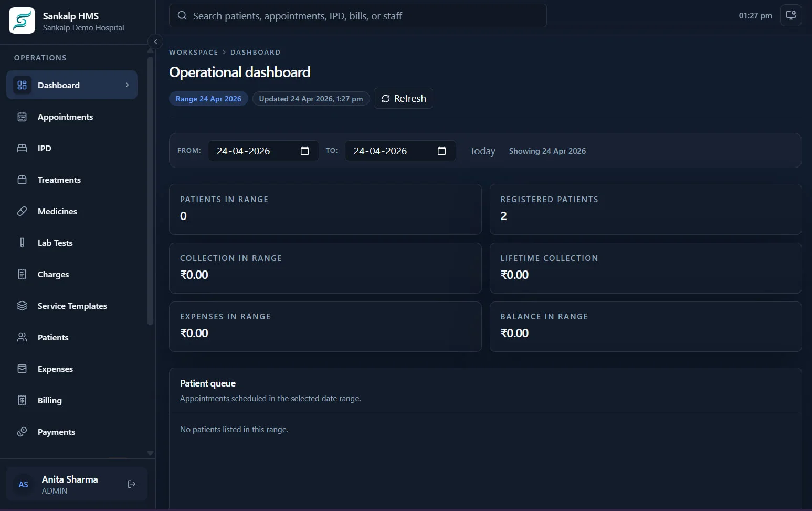This screenshot has height=511, width=812.
Task: Click the Charges receipt icon
Action: pyautogui.click(x=22, y=274)
